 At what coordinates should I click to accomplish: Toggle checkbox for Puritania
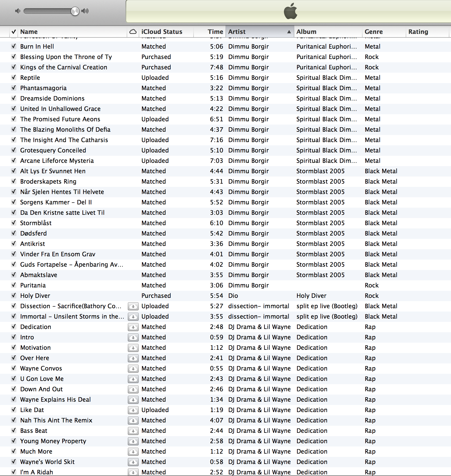pyautogui.click(x=14, y=285)
